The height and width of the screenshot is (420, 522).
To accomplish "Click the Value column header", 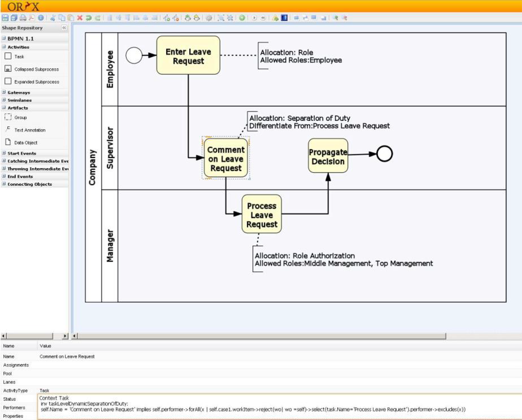I will (x=45, y=346).
